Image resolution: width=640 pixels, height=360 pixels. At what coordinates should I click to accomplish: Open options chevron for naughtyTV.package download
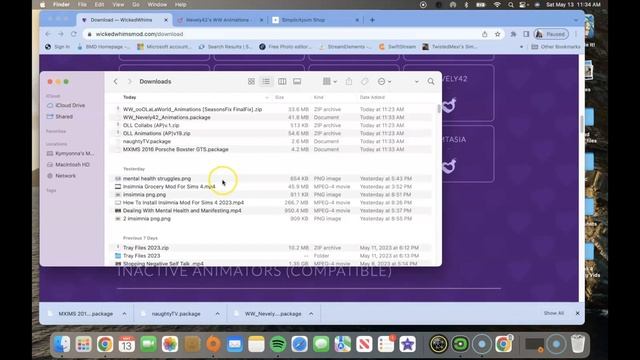tap(218, 313)
